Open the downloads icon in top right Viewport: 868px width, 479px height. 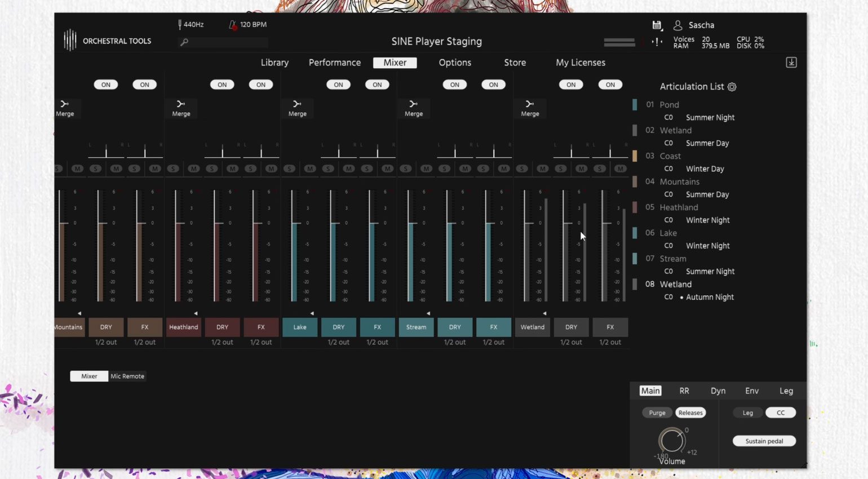791,63
